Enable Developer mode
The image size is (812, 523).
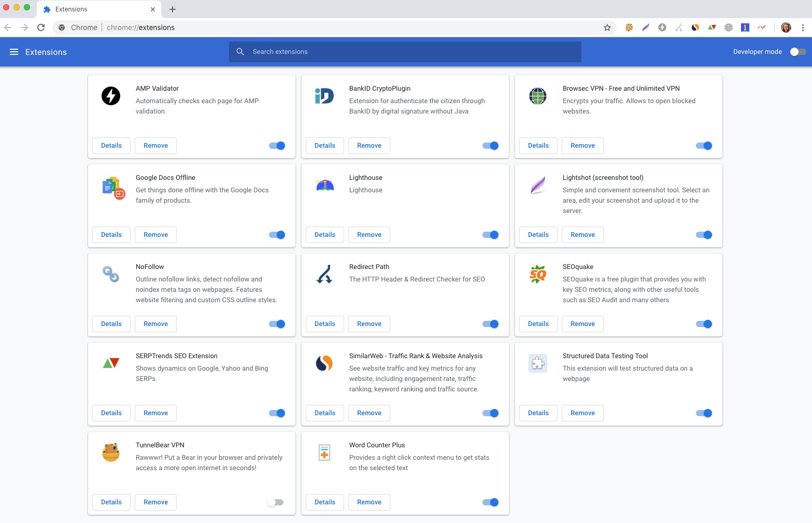pyautogui.click(x=798, y=52)
